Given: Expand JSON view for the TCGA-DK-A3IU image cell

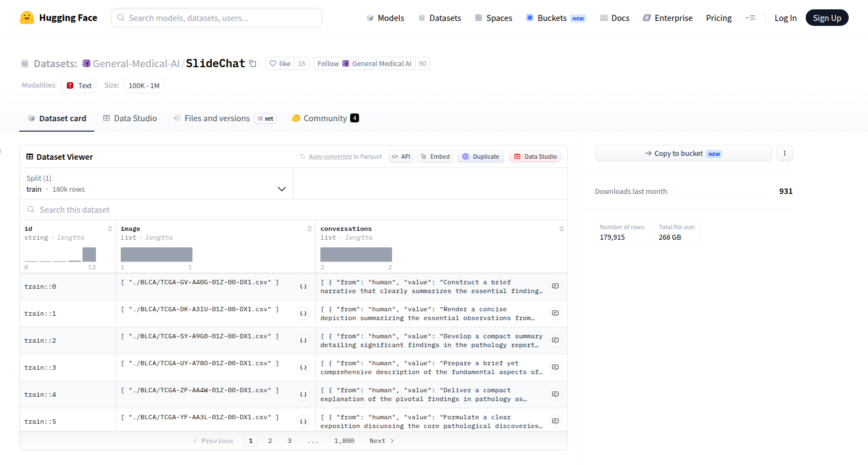Looking at the screenshot, I should click(x=303, y=313).
